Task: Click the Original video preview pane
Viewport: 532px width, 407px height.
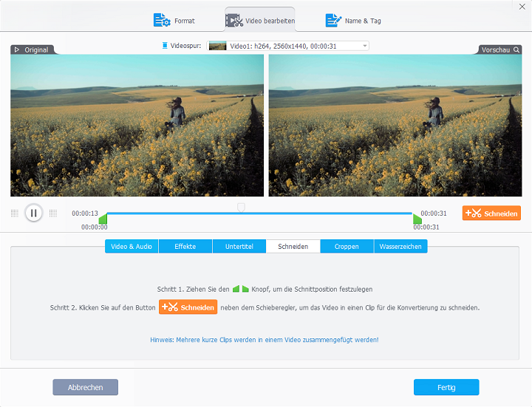Action: coord(137,126)
